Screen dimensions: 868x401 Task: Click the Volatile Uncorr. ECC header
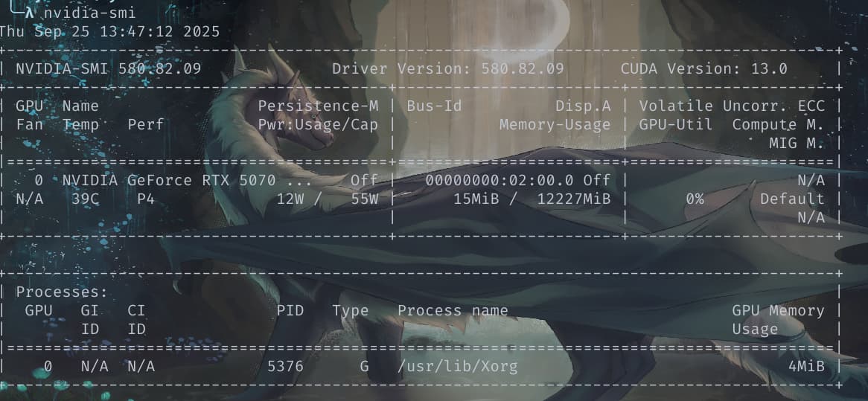(x=732, y=106)
